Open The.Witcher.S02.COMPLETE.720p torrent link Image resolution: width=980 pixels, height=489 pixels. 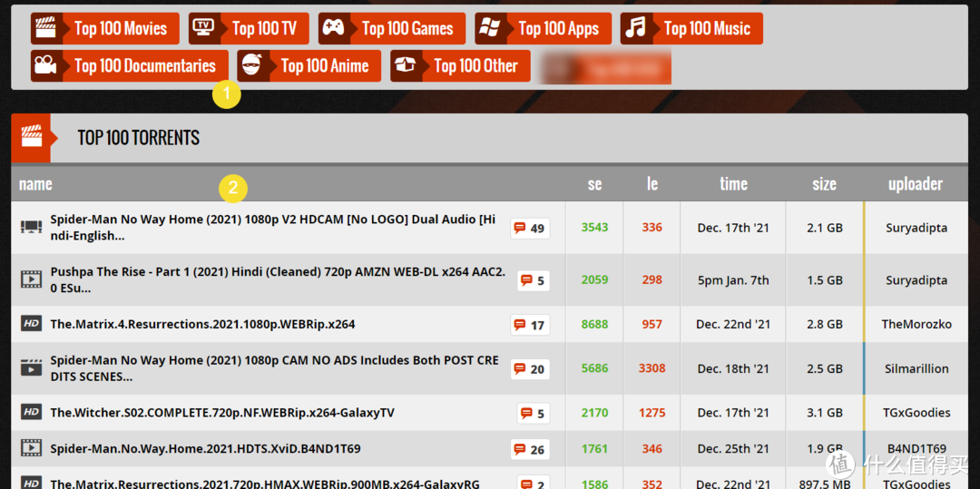(222, 413)
